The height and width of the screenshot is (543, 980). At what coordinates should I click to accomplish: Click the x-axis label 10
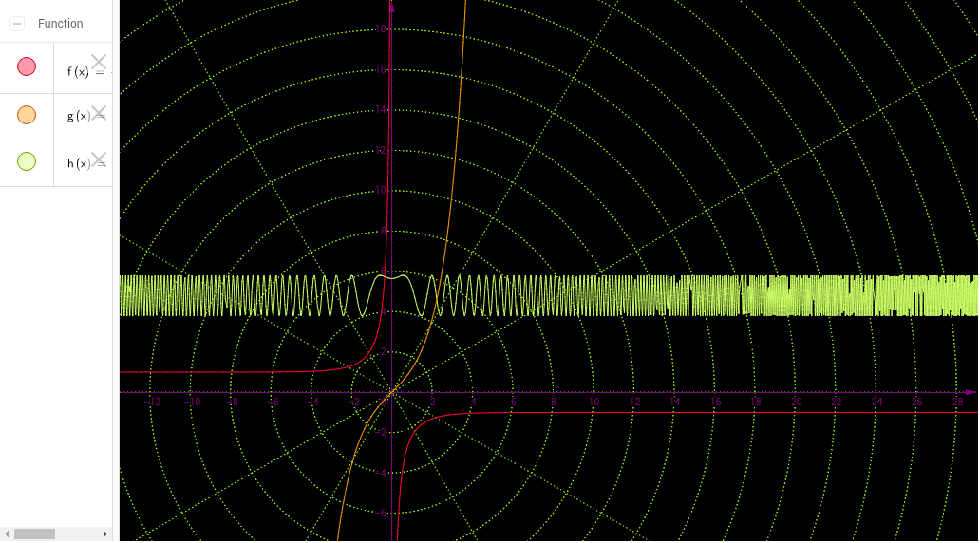594,402
